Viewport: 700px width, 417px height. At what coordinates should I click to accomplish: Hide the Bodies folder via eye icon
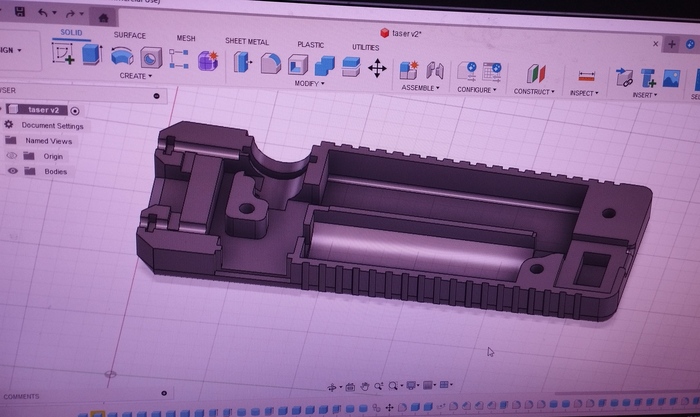point(13,172)
